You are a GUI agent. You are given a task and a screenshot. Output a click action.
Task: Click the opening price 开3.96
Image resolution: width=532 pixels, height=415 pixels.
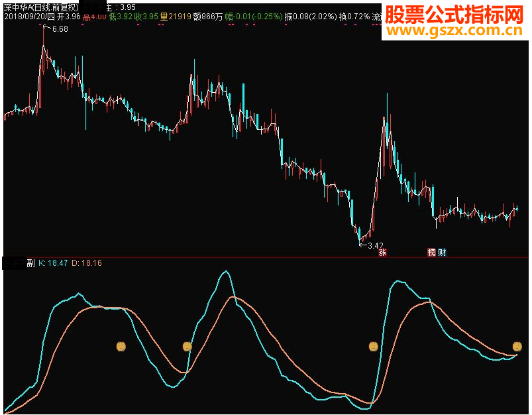68,17
